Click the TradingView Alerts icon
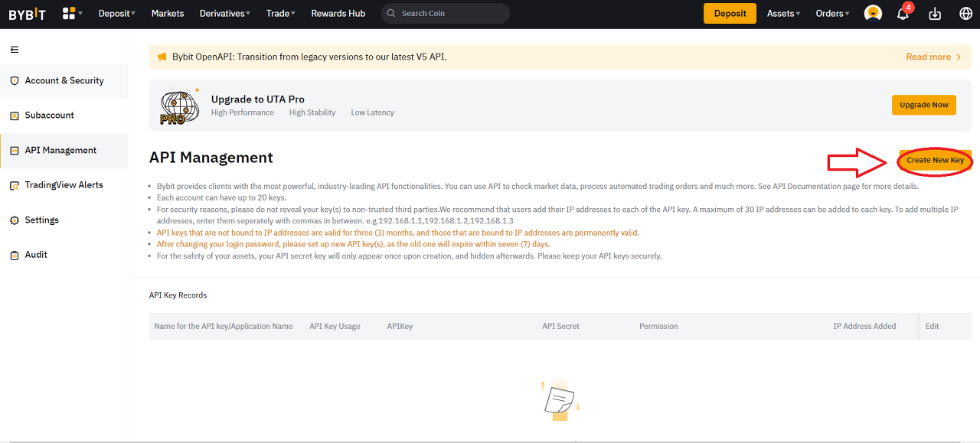Image resolution: width=980 pixels, height=443 pixels. (x=15, y=185)
